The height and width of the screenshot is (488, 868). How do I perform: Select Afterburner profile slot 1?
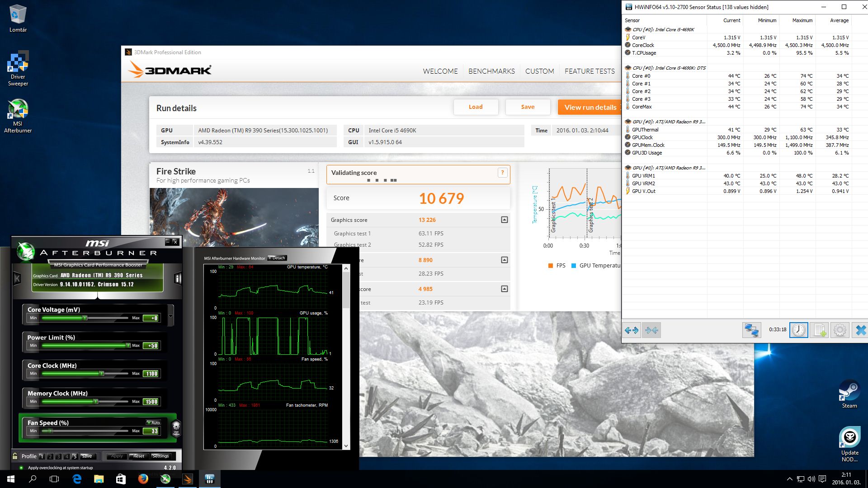(42, 456)
